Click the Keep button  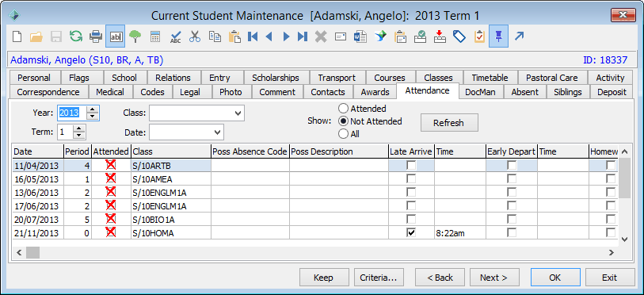pyautogui.click(x=324, y=278)
